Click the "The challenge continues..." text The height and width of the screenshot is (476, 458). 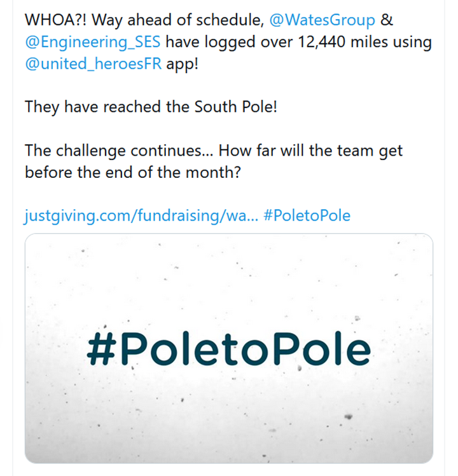[104, 151]
